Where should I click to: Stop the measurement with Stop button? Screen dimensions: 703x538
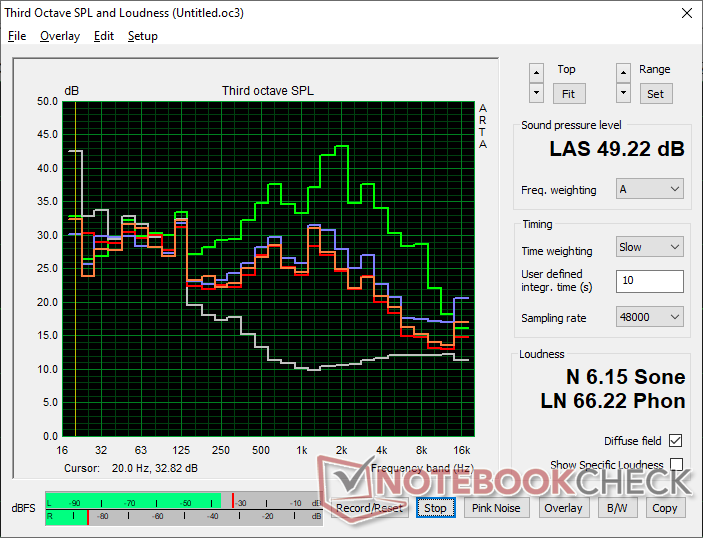pyautogui.click(x=435, y=508)
